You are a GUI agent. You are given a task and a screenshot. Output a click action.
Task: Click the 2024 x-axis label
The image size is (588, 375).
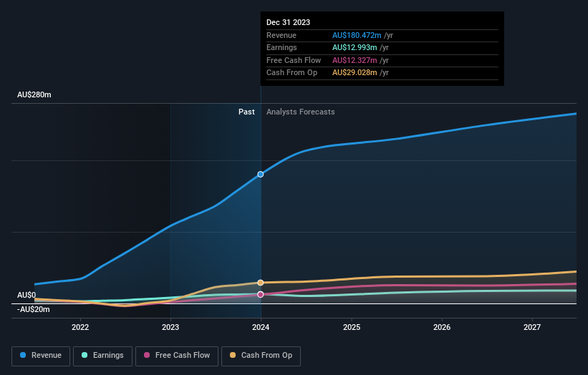(261, 327)
